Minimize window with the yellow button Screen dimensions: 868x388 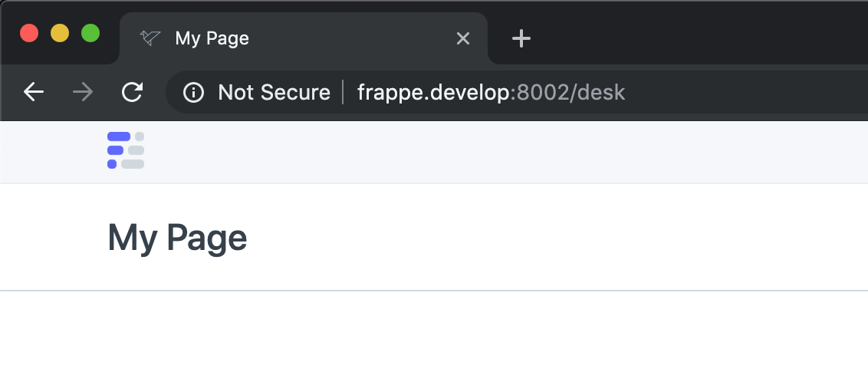pyautogui.click(x=60, y=33)
